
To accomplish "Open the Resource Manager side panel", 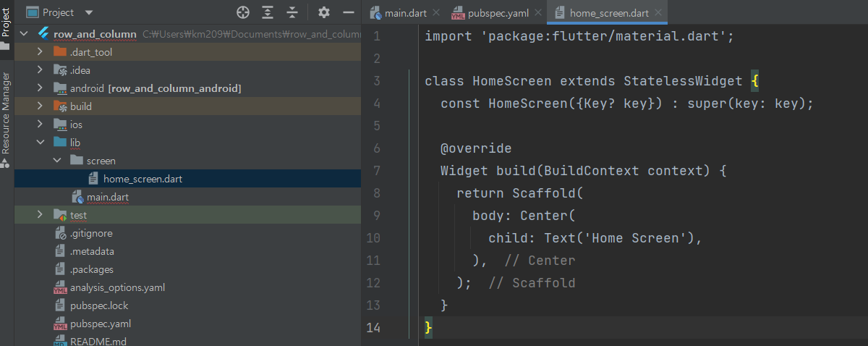I will tap(6, 112).
